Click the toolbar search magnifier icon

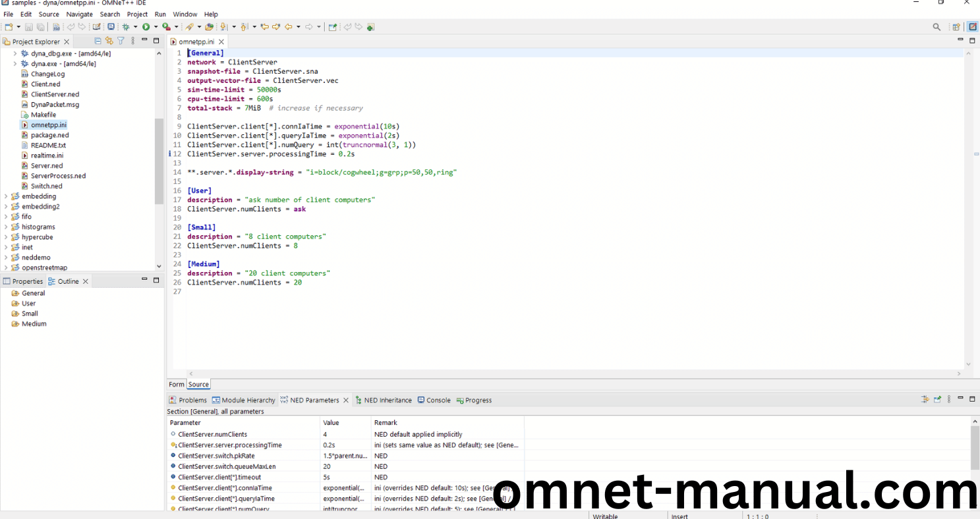tap(937, 27)
